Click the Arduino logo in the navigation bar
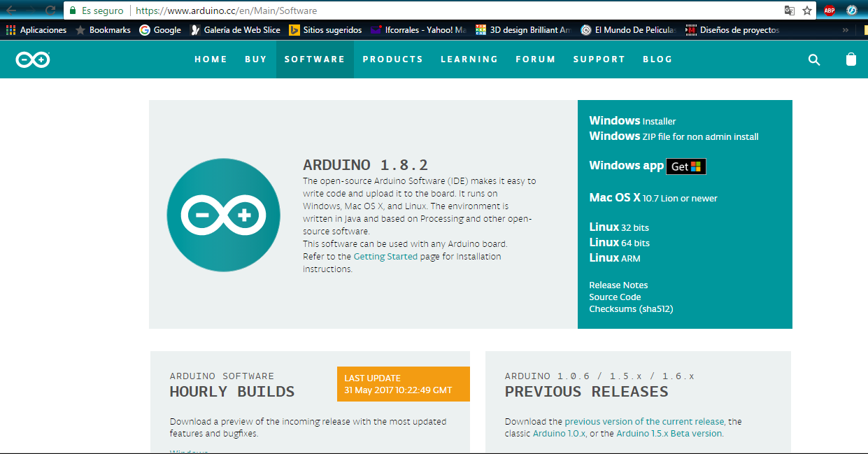 31,59
